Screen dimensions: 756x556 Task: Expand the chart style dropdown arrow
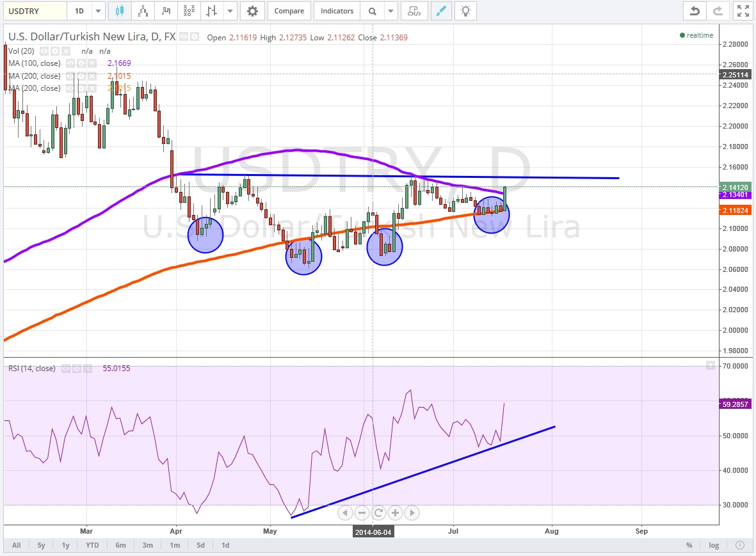tap(230, 11)
